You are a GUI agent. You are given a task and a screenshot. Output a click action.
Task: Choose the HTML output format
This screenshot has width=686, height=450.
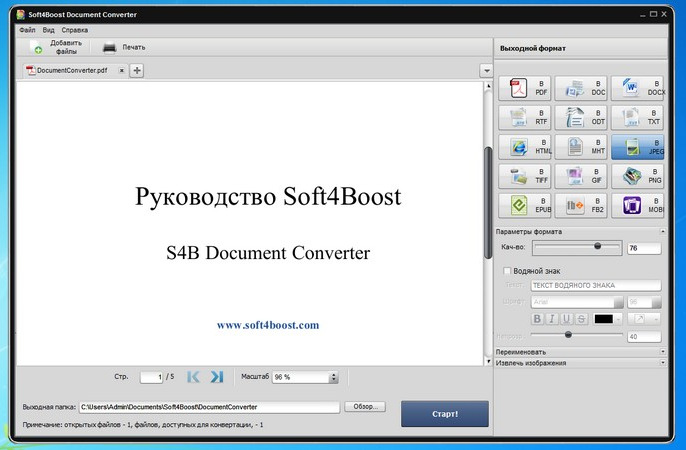pos(524,147)
